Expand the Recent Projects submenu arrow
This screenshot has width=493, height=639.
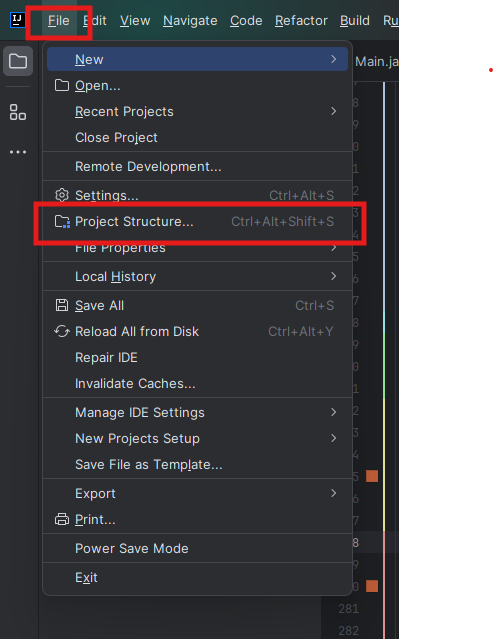pyautogui.click(x=334, y=111)
